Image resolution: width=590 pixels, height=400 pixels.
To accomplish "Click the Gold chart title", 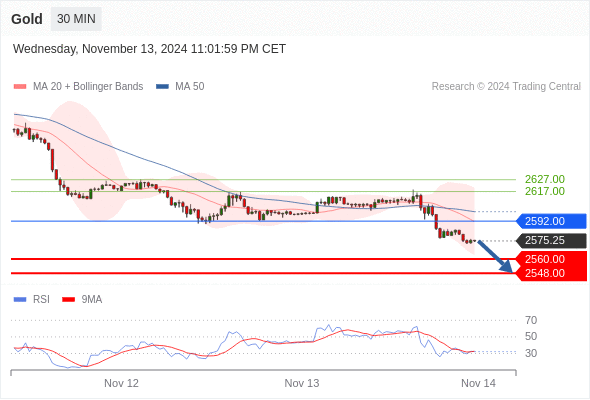I will click(x=27, y=19).
